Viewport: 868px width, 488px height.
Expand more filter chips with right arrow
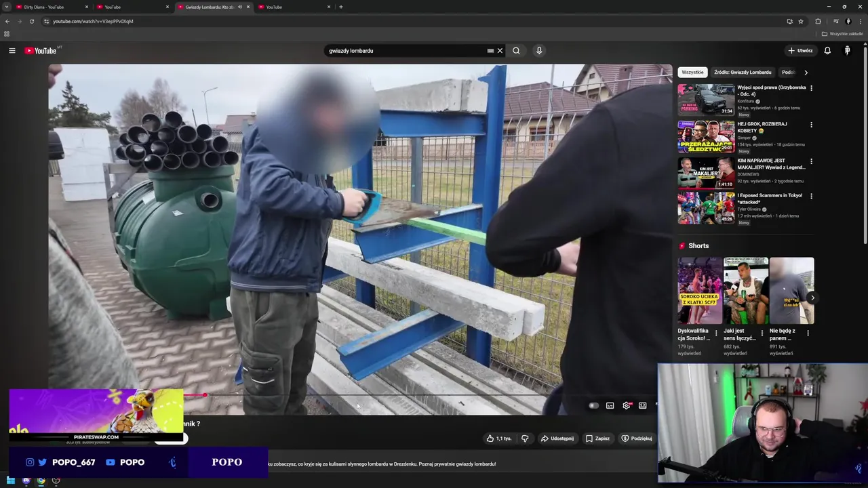pos(806,73)
